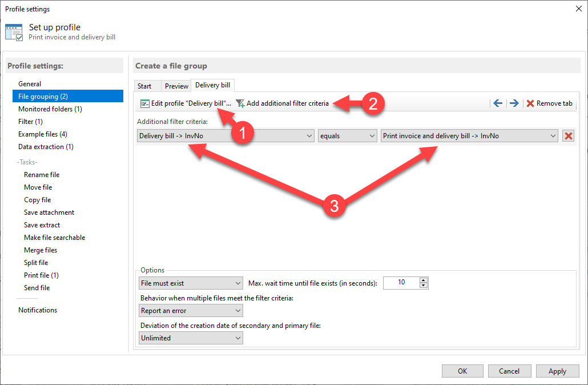Increase max wait time with up spinner
Viewport: 588px width, 385px height.
point(423,280)
